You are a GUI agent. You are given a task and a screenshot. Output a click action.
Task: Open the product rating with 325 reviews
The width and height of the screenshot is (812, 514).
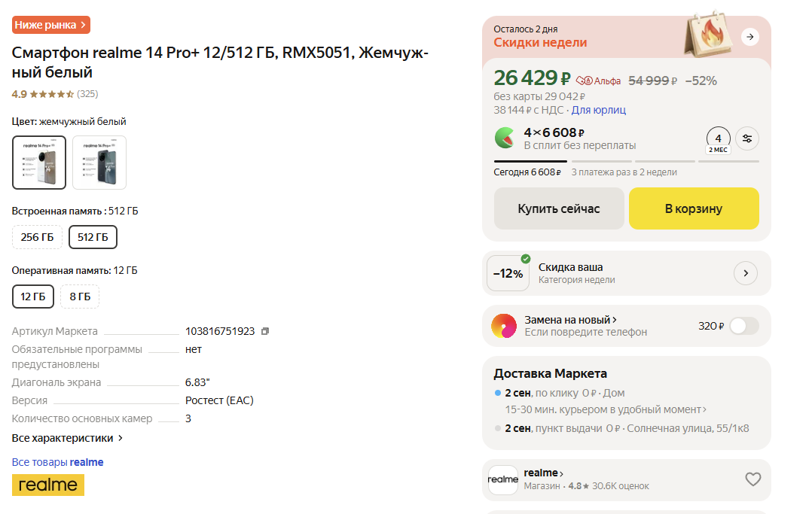point(55,94)
